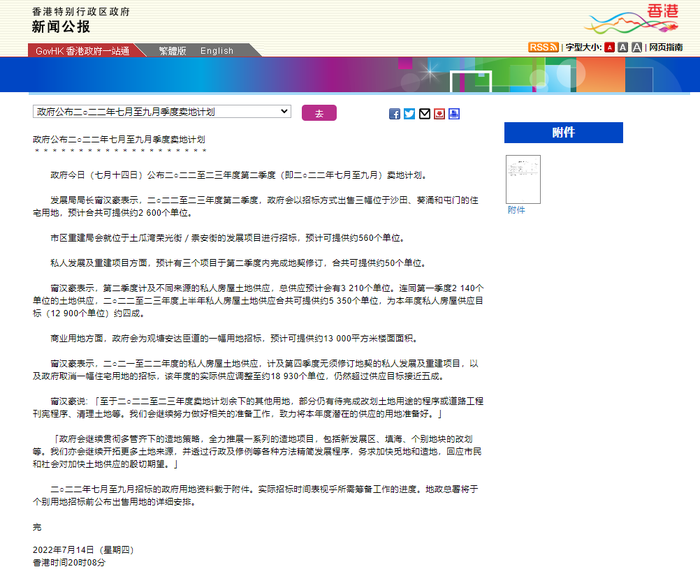700x576 pixels.
Task: Click the headline 政府公布二○二二年七月至九月季度卖地计划
Action: click(119, 139)
